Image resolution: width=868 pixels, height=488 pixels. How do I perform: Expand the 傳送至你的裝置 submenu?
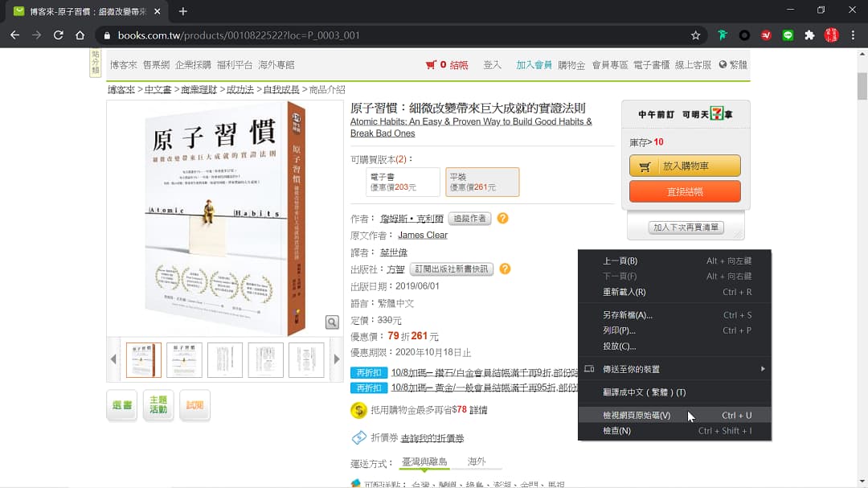click(x=674, y=369)
